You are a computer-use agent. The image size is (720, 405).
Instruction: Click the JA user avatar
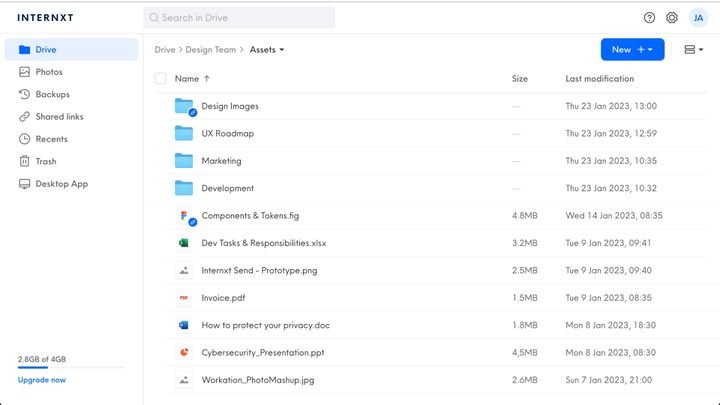point(698,18)
